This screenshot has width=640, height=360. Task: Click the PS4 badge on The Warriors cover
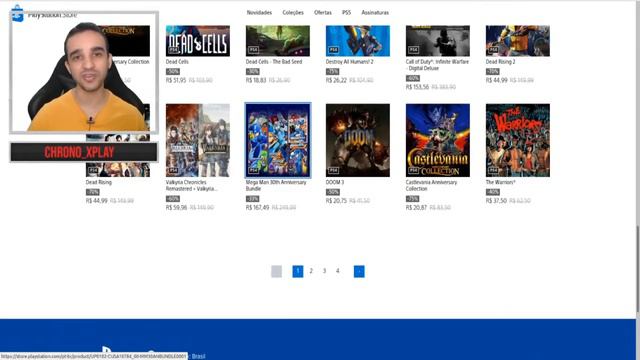pyautogui.click(x=493, y=170)
